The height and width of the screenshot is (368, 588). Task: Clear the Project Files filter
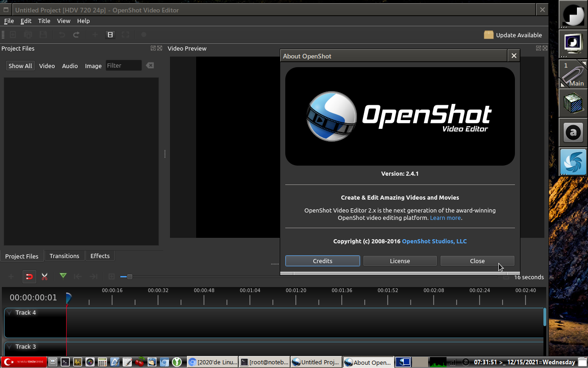tap(150, 66)
